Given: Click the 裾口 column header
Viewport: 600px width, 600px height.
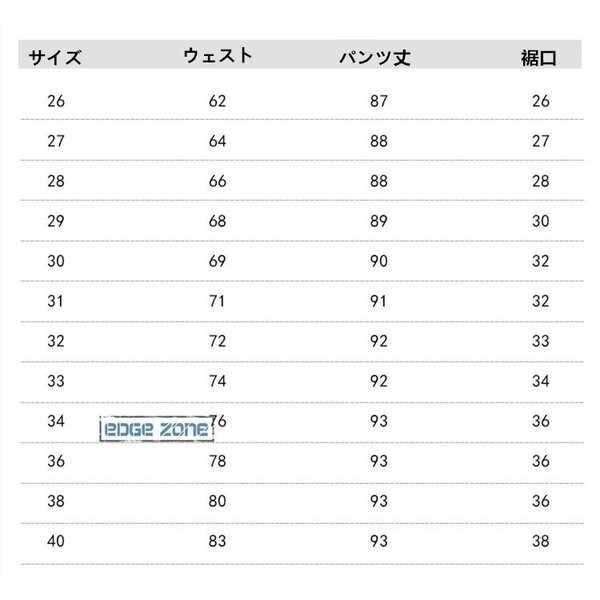Looking at the screenshot, I should (539, 58).
